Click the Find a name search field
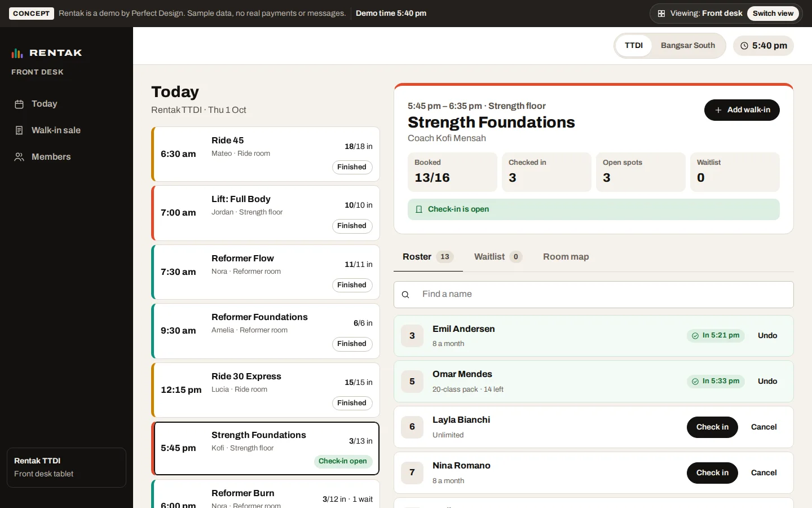The image size is (812, 508). 594,295
